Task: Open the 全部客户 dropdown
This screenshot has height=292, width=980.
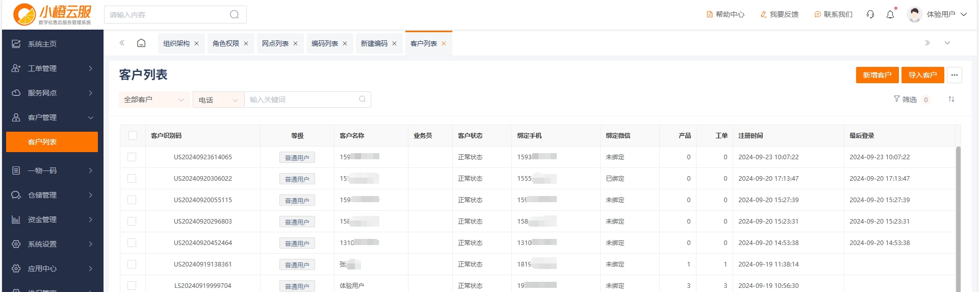Action: (x=154, y=100)
